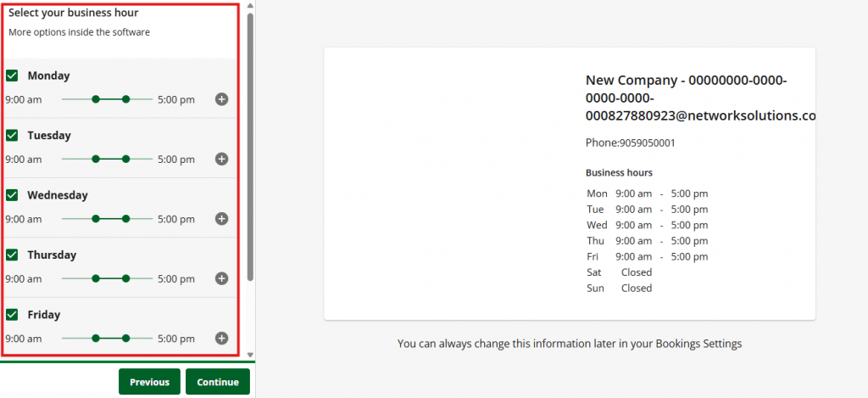
Task: Click the scroll up arrow of hours list
Action: click(x=250, y=5)
